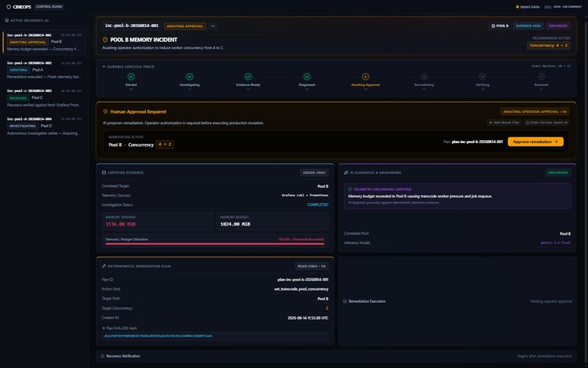The image size is (588, 368).
Task: Click the Verifying badge on Pool A incident
Action: point(18,70)
